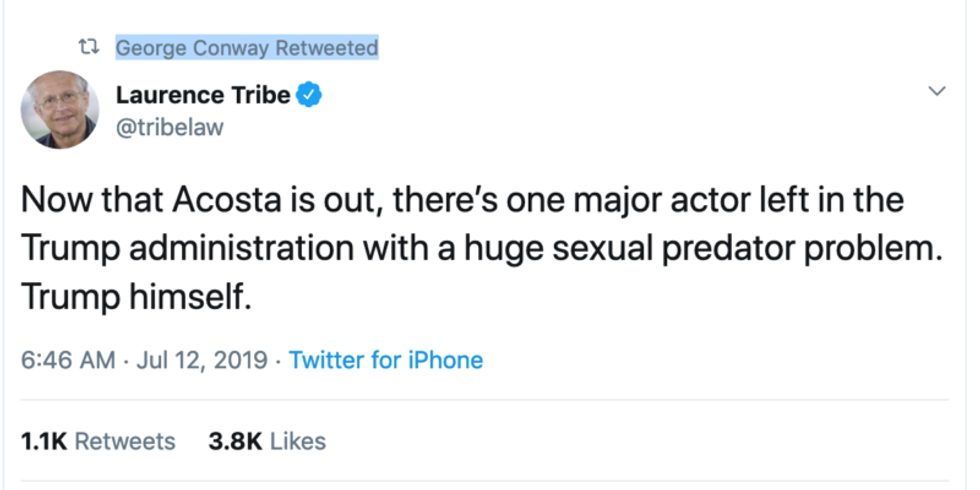This screenshot has height=490, width=980.
Task: Click the 1.1K retweet count number
Action: [x=44, y=441]
